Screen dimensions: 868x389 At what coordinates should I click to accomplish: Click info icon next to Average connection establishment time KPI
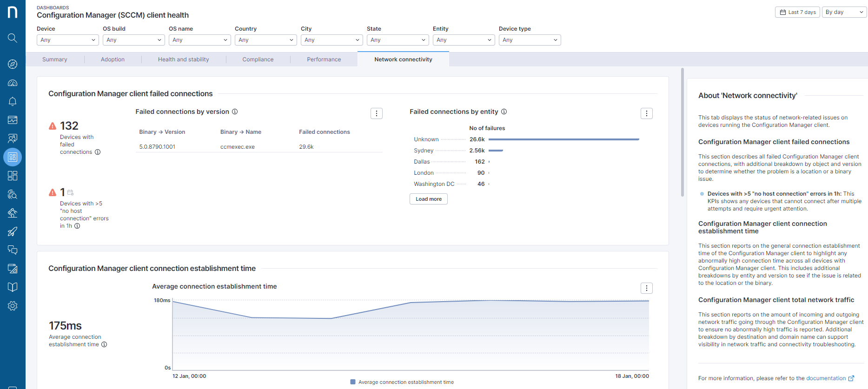104,344
